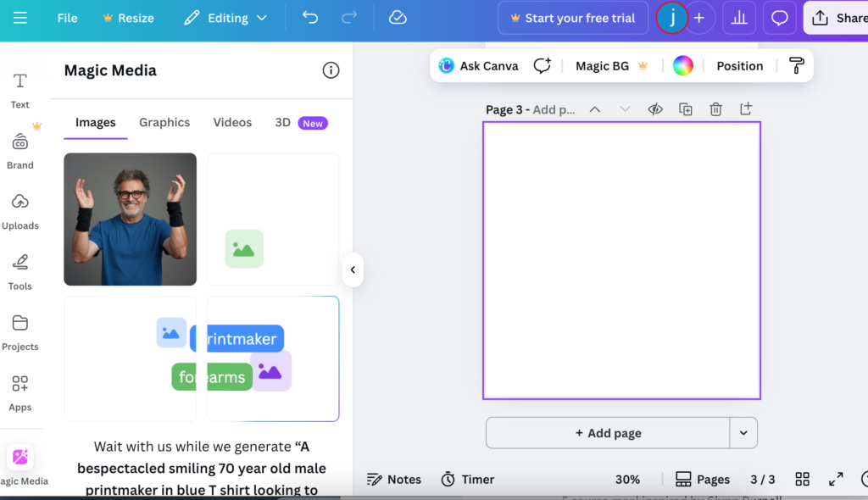The height and width of the screenshot is (500, 868).
Task: Click the 30% zoom level
Action: pyautogui.click(x=627, y=480)
